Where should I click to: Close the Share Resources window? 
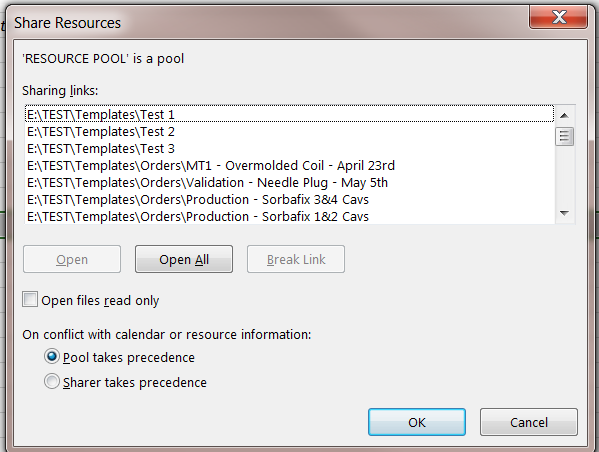[x=559, y=17]
